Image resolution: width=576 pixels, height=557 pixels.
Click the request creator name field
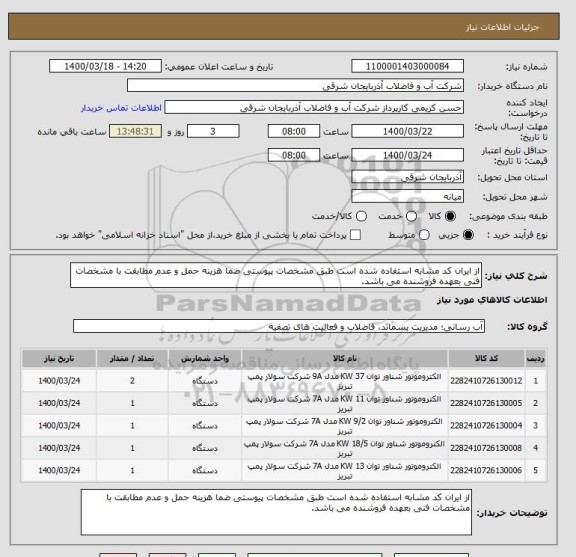tap(314, 108)
